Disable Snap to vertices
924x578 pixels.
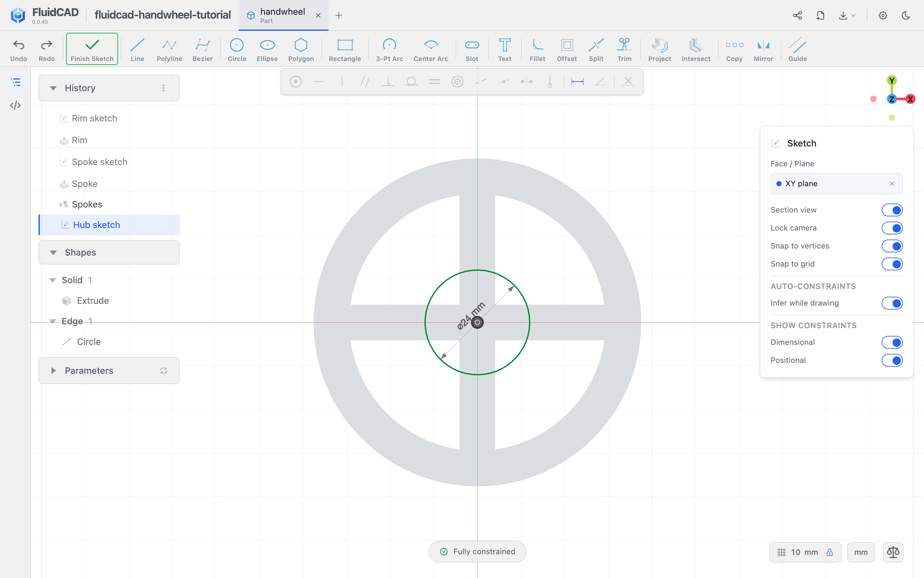point(892,246)
